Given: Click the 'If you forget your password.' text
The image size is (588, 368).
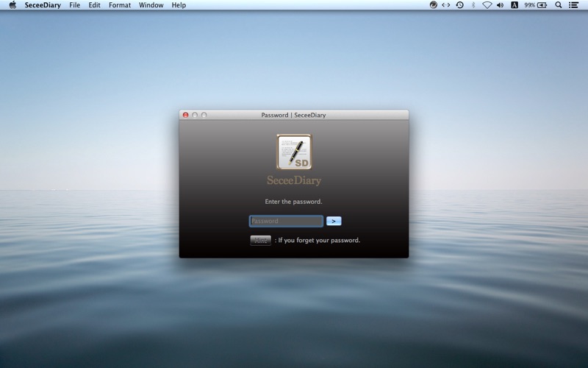Looking at the screenshot, I should (x=319, y=241).
